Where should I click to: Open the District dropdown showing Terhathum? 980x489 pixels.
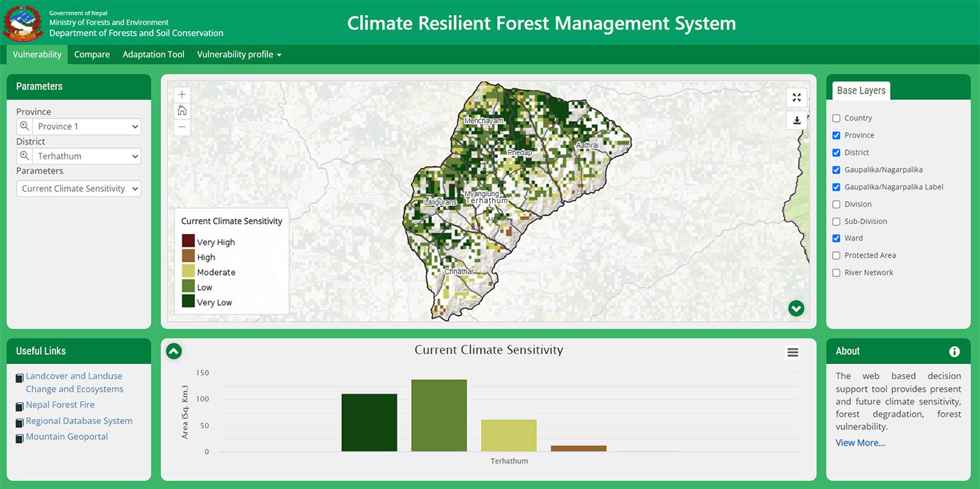[x=87, y=156]
